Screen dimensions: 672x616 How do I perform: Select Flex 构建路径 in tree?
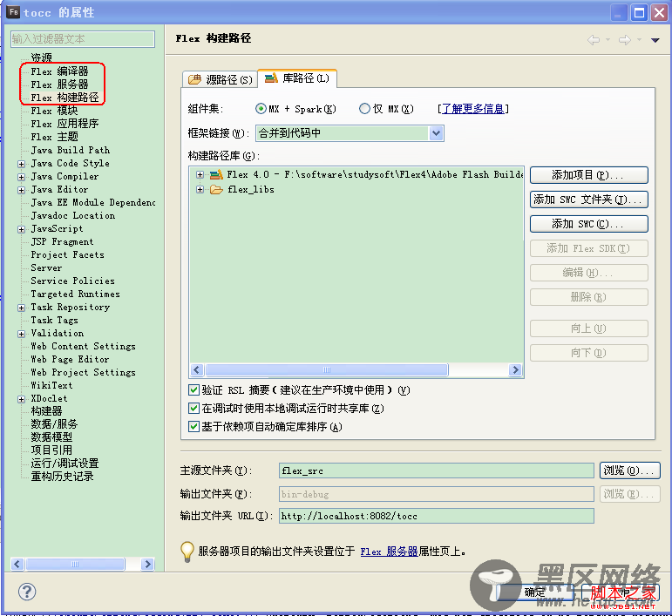(64, 98)
